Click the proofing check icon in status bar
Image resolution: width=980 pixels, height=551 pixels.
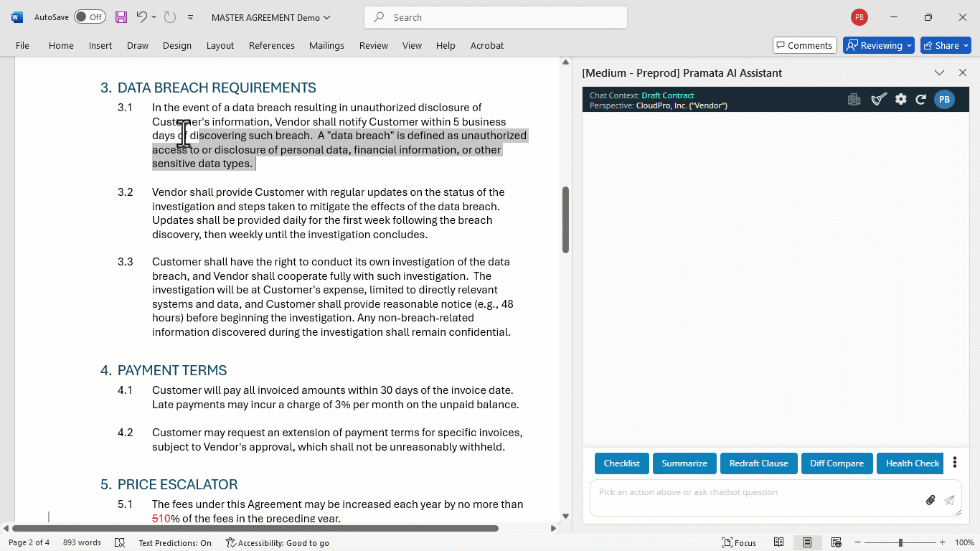[120, 542]
